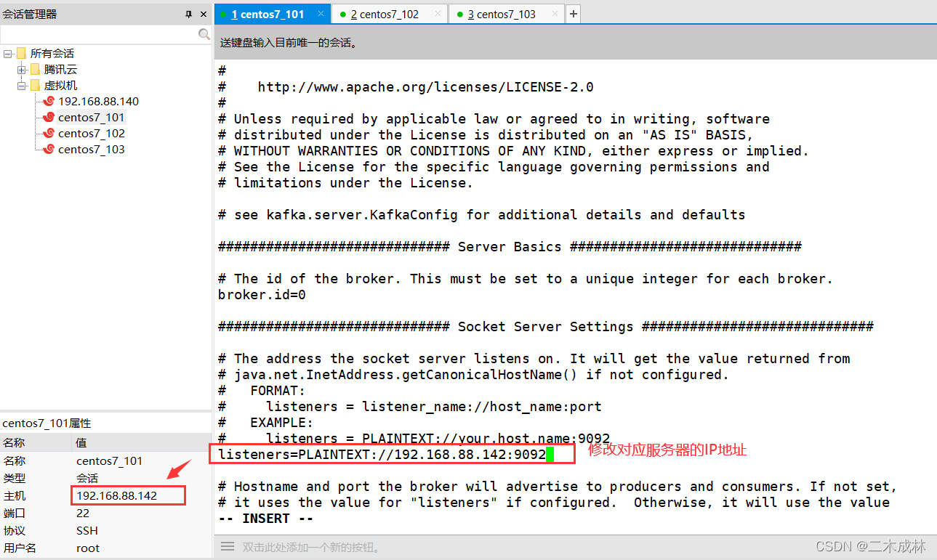The width and height of the screenshot is (937, 560).
Task: Click the Server Basics section header
Action: click(510, 247)
